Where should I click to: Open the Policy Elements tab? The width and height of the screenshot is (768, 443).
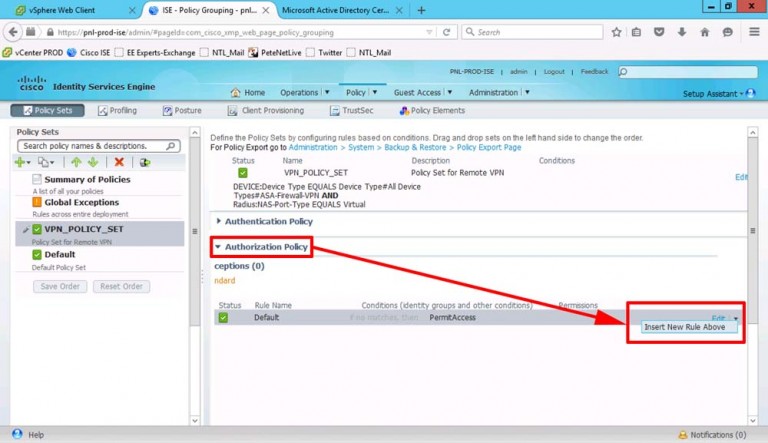[432, 110]
